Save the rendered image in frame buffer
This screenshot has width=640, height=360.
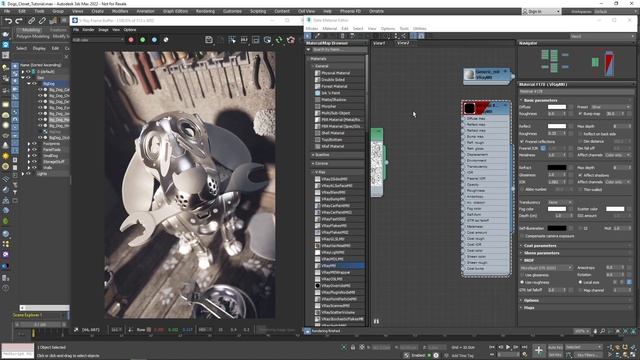pos(209,40)
